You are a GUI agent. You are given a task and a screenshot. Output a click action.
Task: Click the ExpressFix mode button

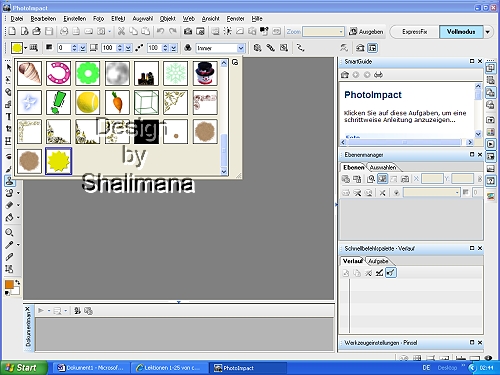[x=414, y=32]
